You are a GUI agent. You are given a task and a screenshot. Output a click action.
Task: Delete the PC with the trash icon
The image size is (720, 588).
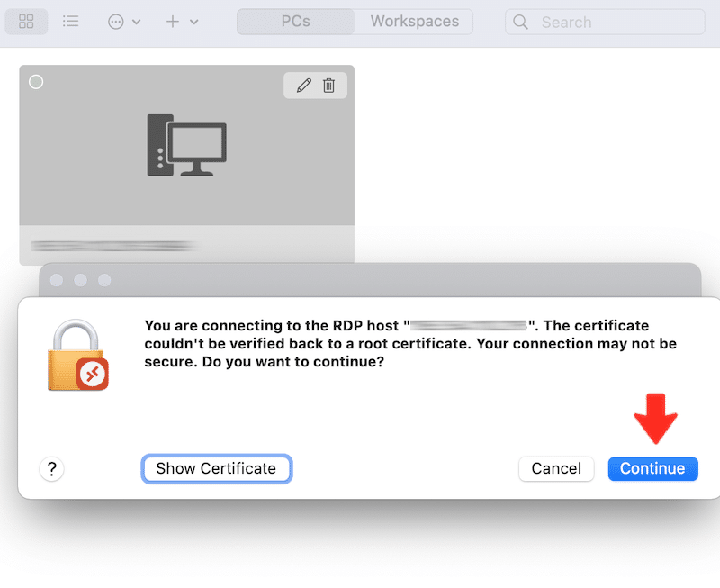coord(328,85)
